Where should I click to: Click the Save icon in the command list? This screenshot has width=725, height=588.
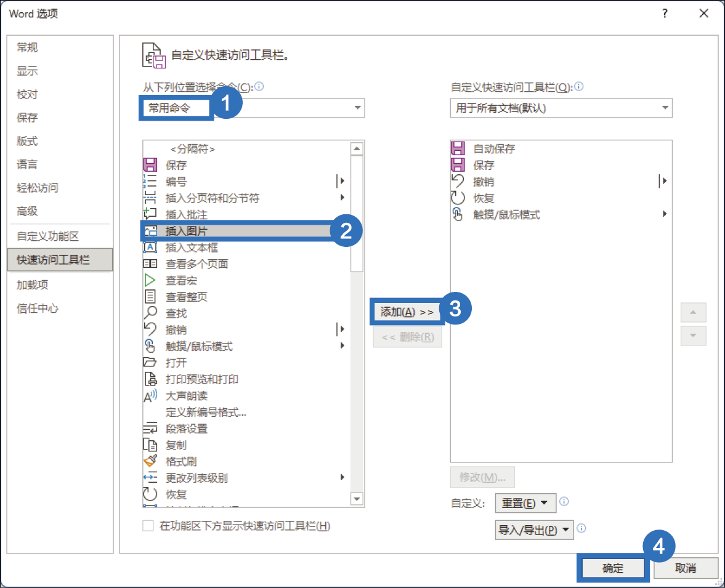coord(150,165)
